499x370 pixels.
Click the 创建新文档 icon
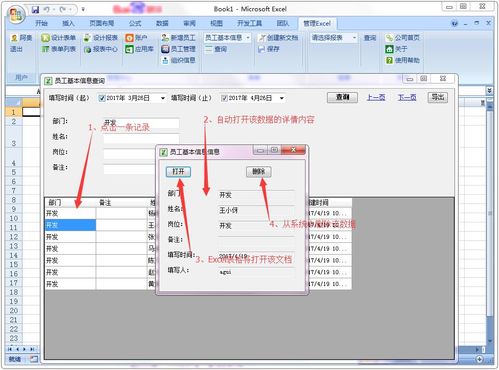click(x=262, y=38)
